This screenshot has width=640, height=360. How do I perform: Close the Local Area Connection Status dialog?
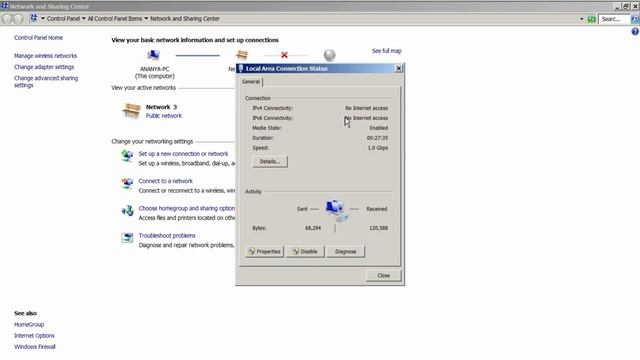pyautogui.click(x=399, y=69)
